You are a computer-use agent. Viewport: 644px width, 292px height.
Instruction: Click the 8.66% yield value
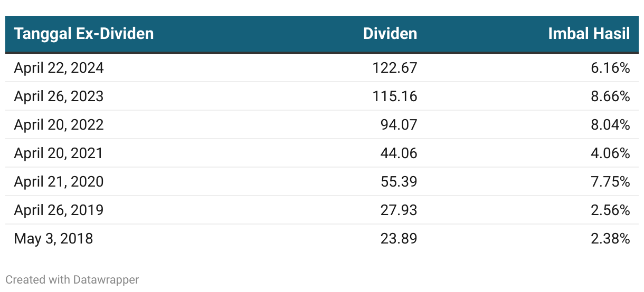(x=611, y=96)
